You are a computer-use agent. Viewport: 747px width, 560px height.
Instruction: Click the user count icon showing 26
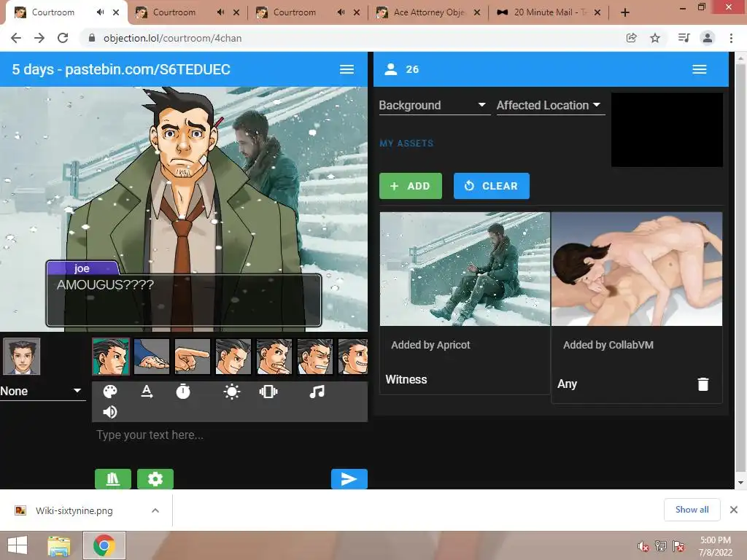(x=391, y=69)
